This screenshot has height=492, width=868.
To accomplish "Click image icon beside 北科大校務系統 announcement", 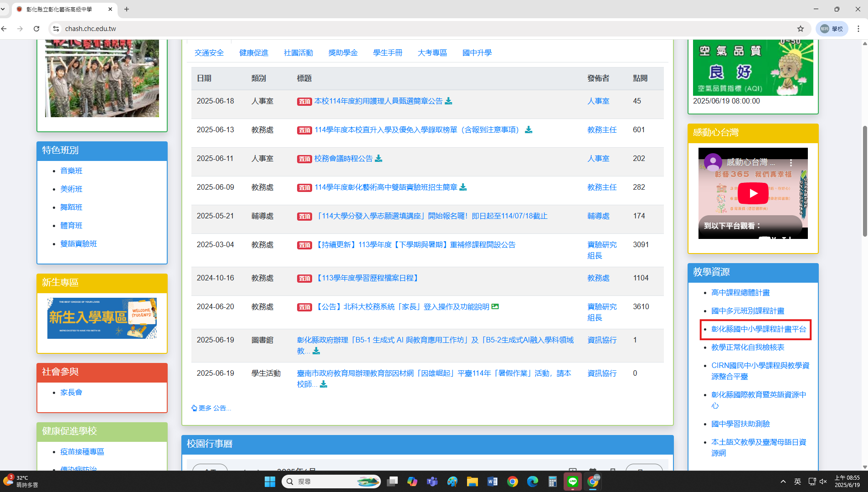I will tap(495, 306).
